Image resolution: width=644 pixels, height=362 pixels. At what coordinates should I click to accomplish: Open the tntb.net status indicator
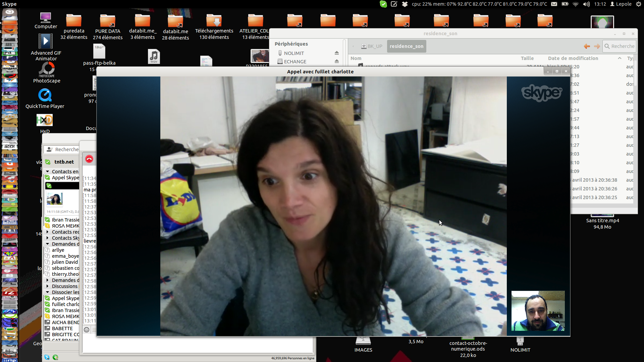[48, 162]
